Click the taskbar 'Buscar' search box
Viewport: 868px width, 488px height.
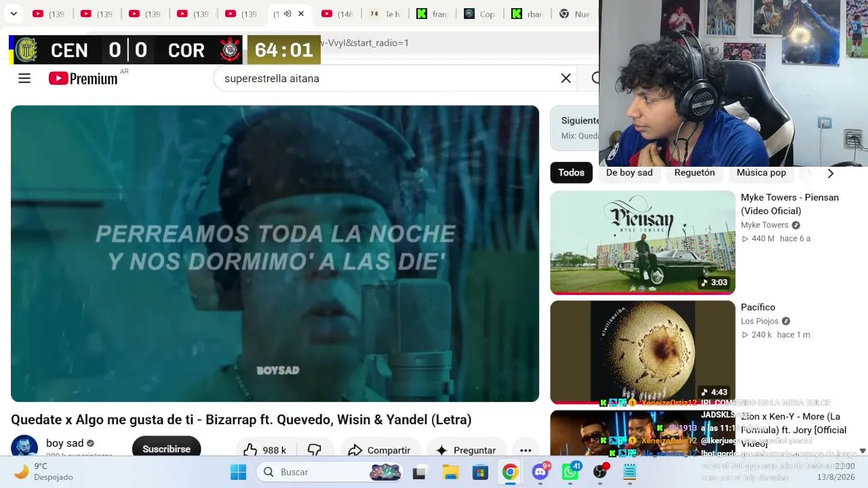[330, 472]
